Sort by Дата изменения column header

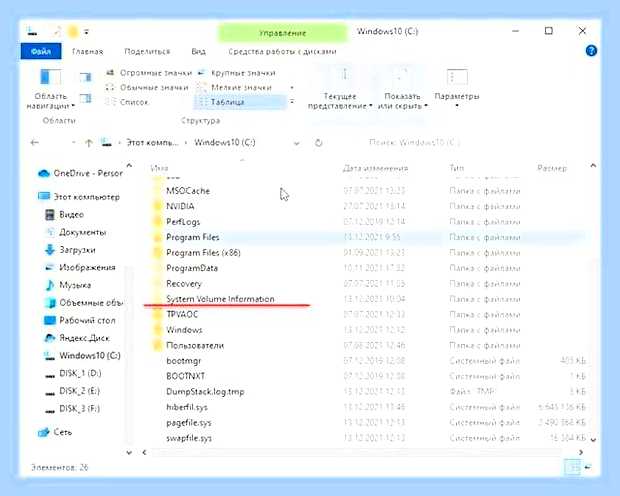tap(375, 168)
